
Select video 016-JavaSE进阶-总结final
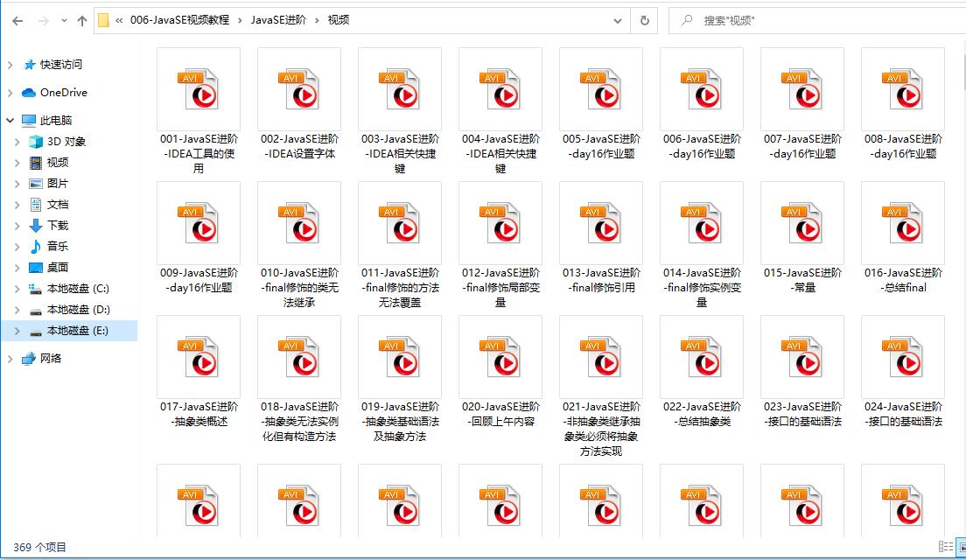pos(903,238)
